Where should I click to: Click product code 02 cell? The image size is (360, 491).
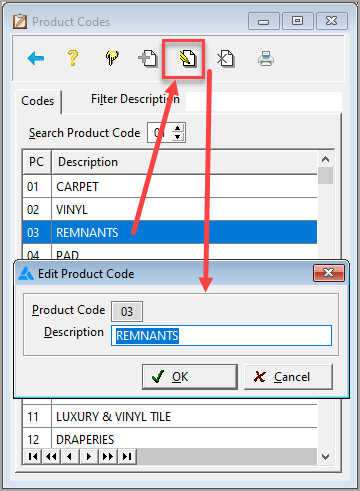(37, 210)
